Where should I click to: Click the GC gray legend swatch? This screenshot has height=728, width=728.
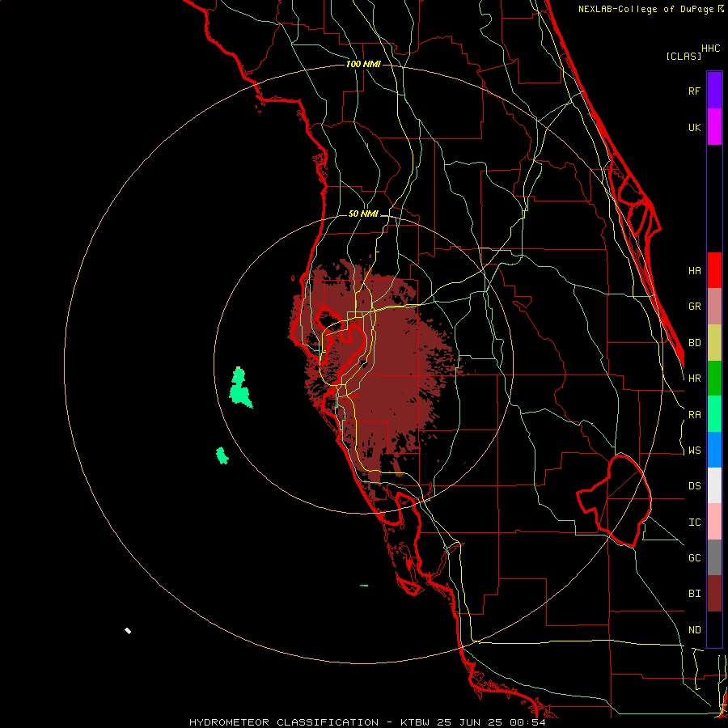[x=714, y=557]
